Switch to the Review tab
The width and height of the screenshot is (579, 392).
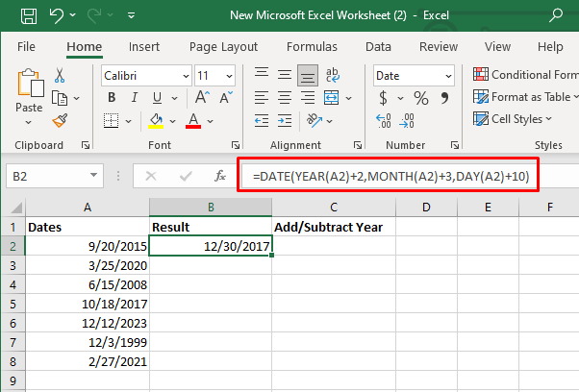[x=439, y=47]
